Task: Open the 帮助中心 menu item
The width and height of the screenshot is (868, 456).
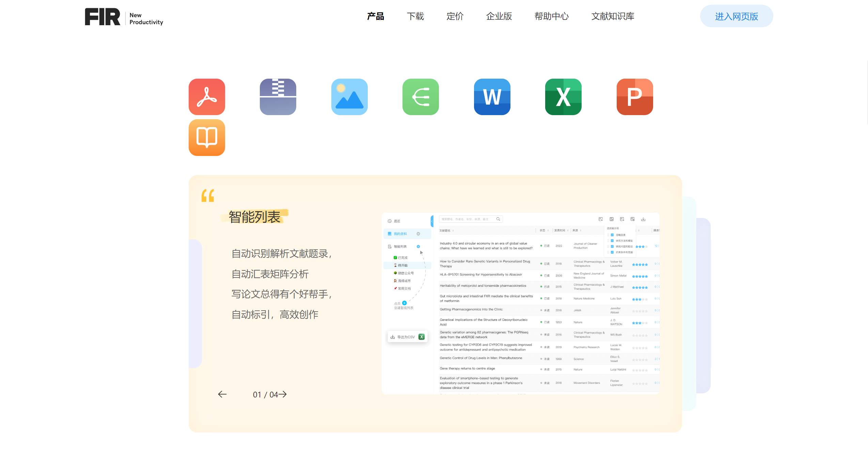Action: coord(551,16)
